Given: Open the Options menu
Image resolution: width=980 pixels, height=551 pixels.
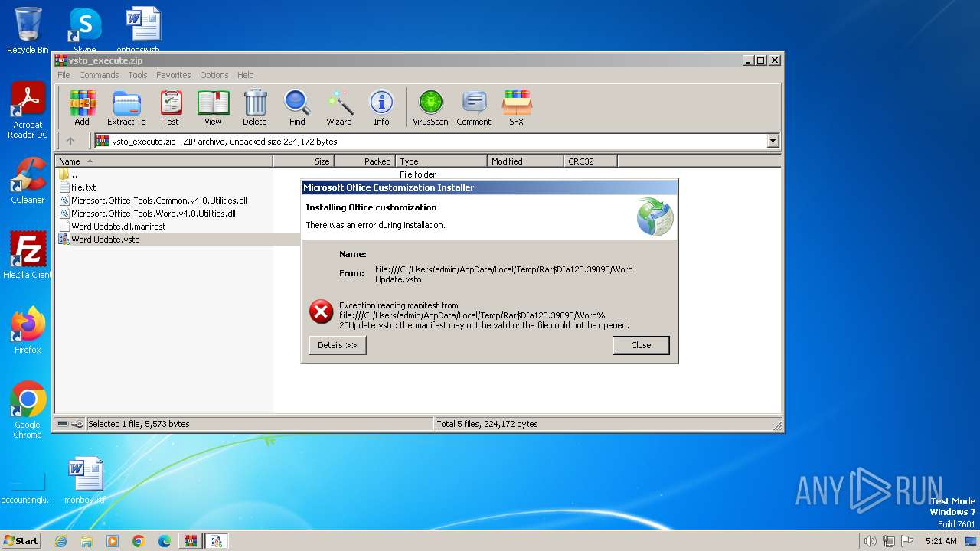Looking at the screenshot, I should [214, 75].
